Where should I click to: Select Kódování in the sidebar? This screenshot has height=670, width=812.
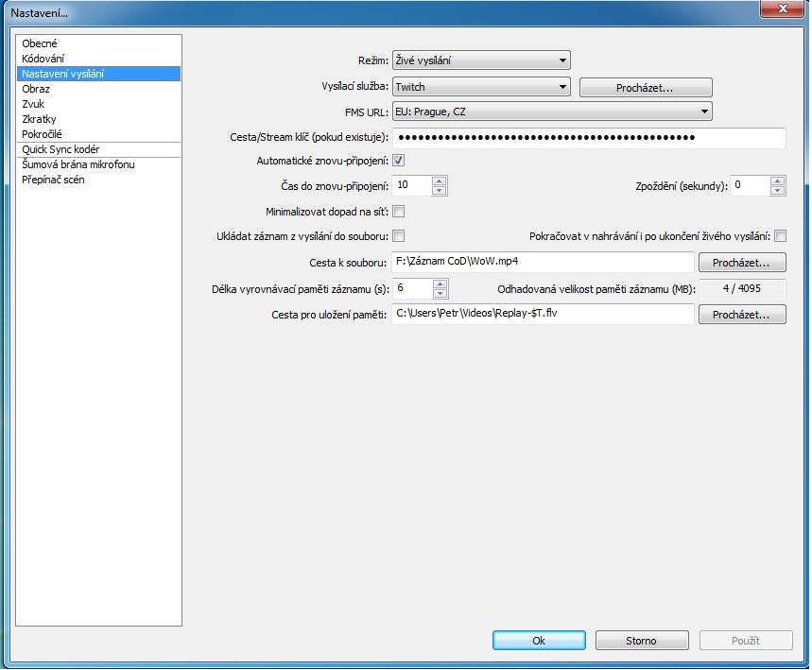click(x=98, y=59)
